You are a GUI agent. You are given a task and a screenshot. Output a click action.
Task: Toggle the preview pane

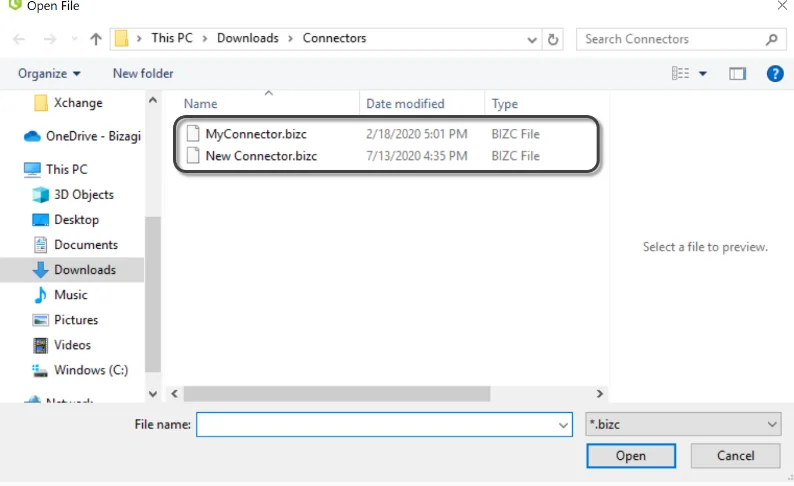click(737, 74)
